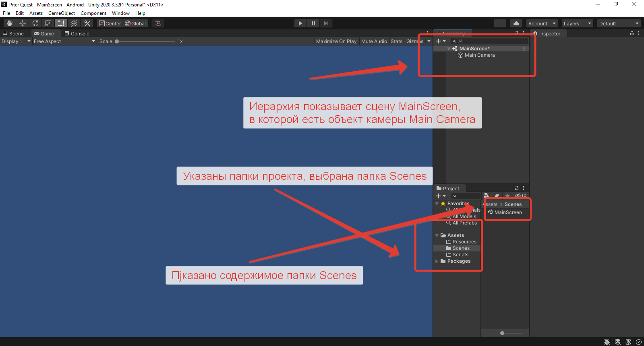Select the Hand tool in toolbar
Screen dimensions: 644x346
click(x=10, y=23)
